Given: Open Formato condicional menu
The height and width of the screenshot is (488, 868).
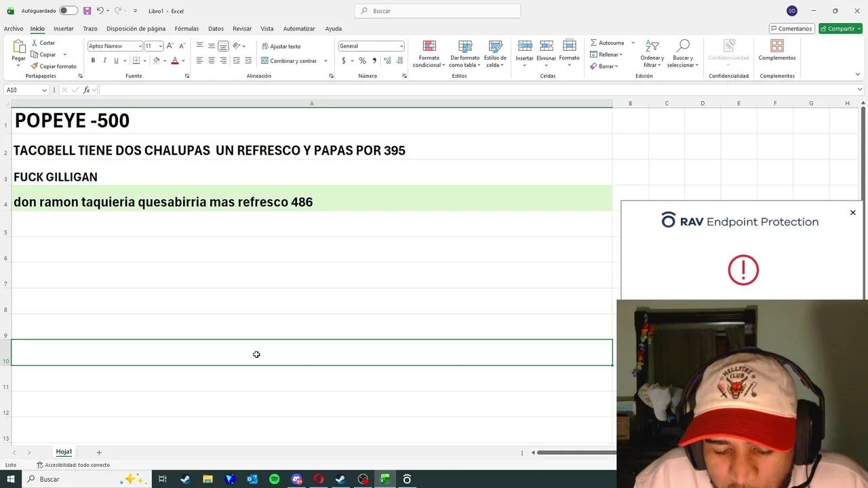Looking at the screenshot, I should click(x=429, y=54).
